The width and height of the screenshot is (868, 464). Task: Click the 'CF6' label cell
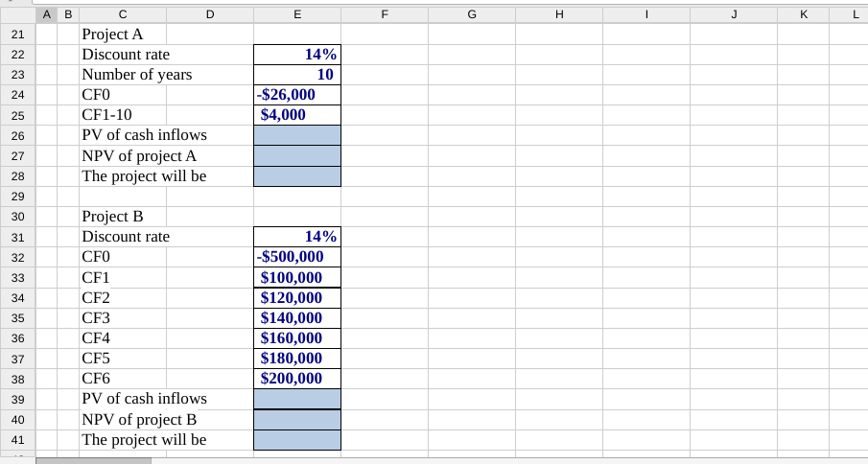point(123,379)
